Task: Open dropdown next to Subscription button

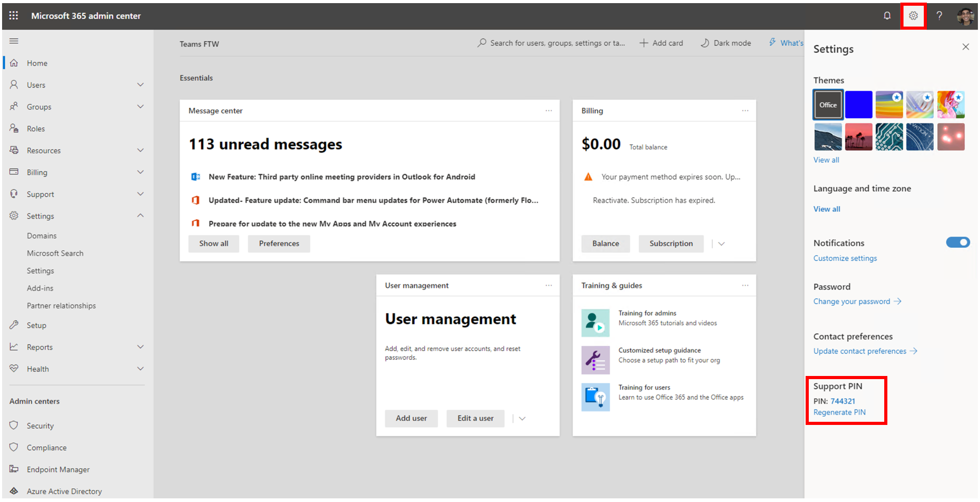Action: pos(721,244)
